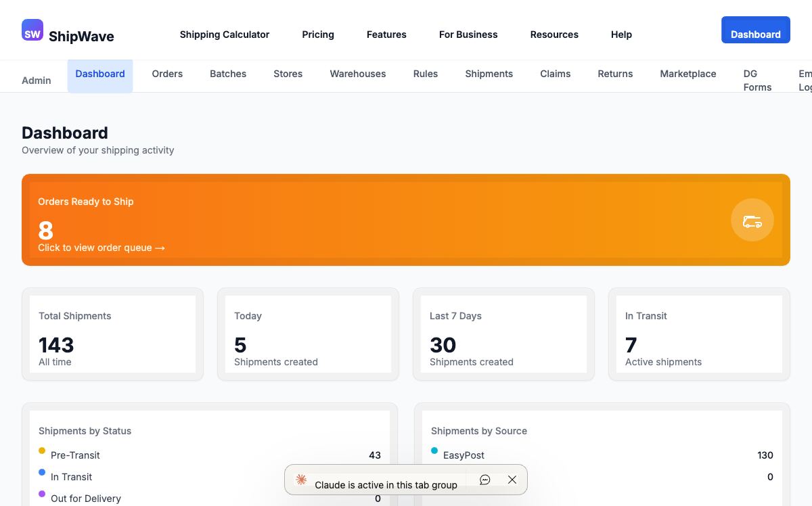This screenshot has height=506, width=812.
Task: Open the Warehouses tab
Action: click(358, 74)
